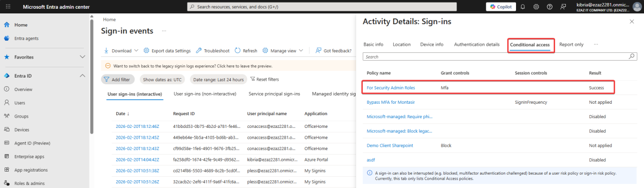The width and height of the screenshot is (644, 188).
Task: Open sign-in dated 2026-02-20T18:12:46Z
Action: tap(137, 126)
